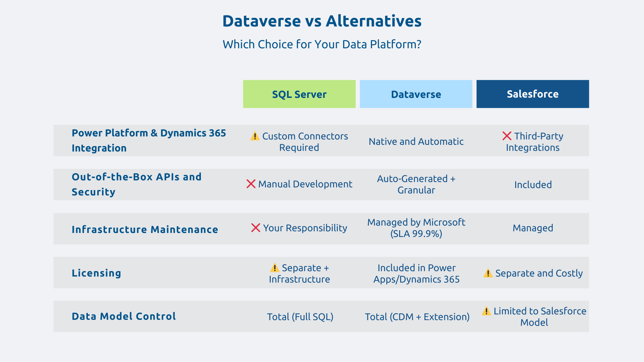Click the warning icon beside Separate + Infrastructure
Viewport: 644px width, 362px height.
point(274,268)
